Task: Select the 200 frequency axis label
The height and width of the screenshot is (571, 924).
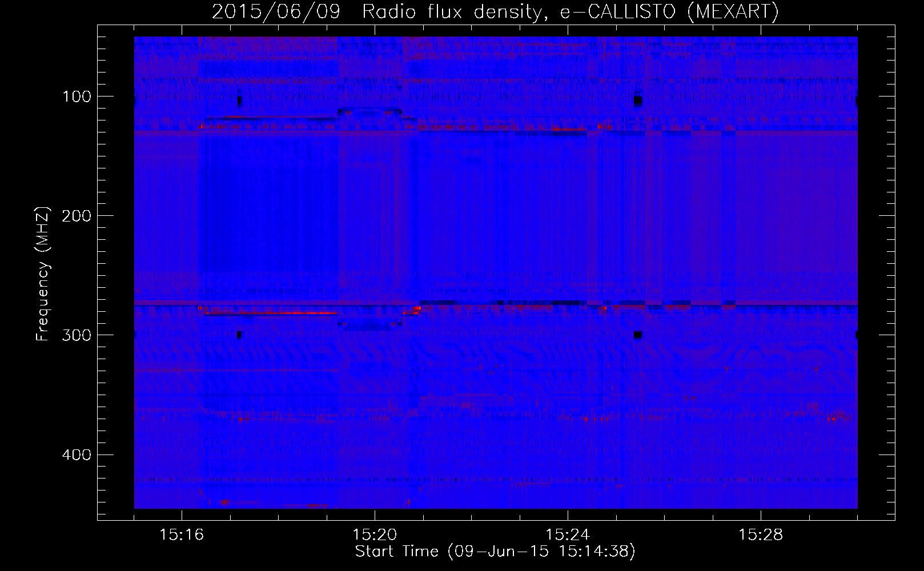Action: [77, 216]
